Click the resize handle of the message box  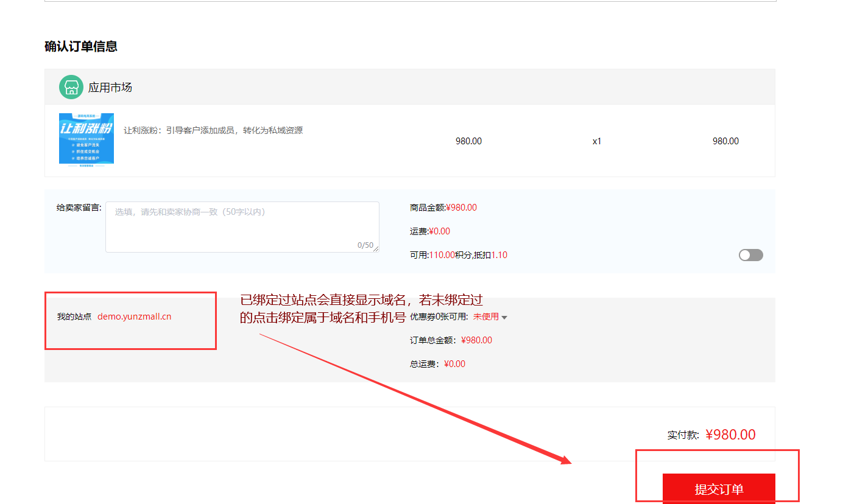376,249
